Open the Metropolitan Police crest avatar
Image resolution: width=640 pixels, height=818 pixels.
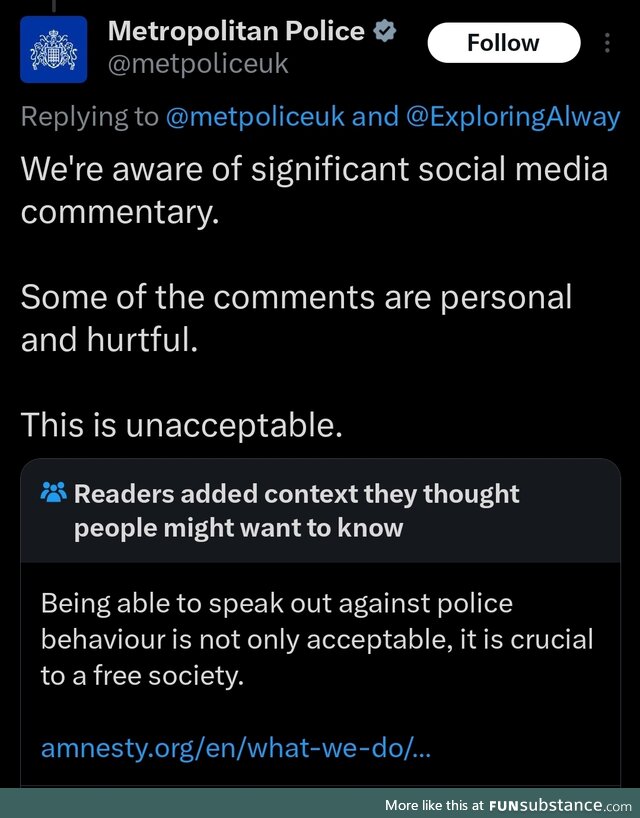click(x=53, y=49)
